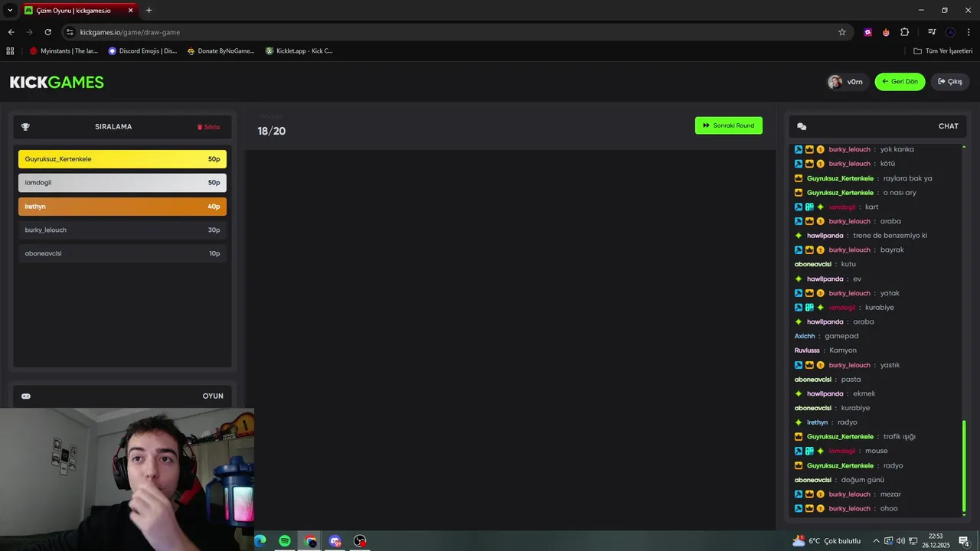The width and height of the screenshot is (980, 551).
Task: Expand the system tray hidden icons arrow
Action: click(x=876, y=541)
